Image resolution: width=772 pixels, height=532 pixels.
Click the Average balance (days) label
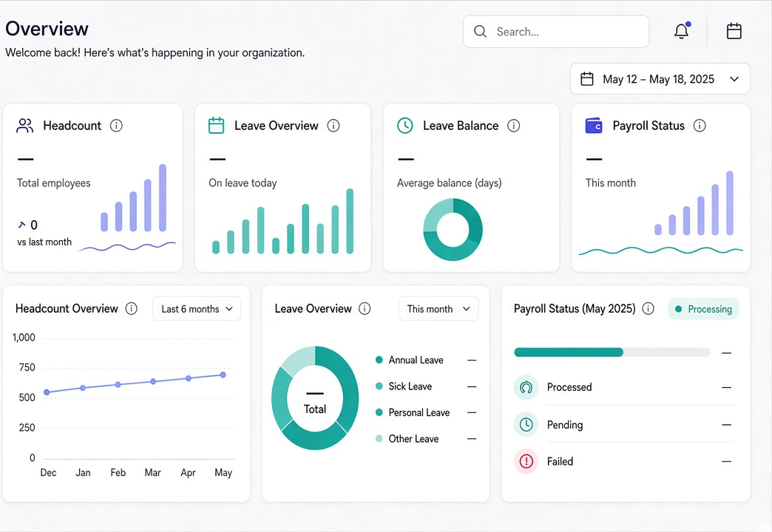(x=449, y=183)
